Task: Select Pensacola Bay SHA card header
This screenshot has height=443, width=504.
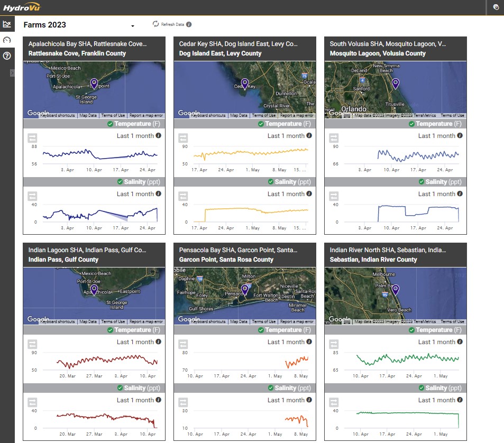Action: tap(244, 254)
